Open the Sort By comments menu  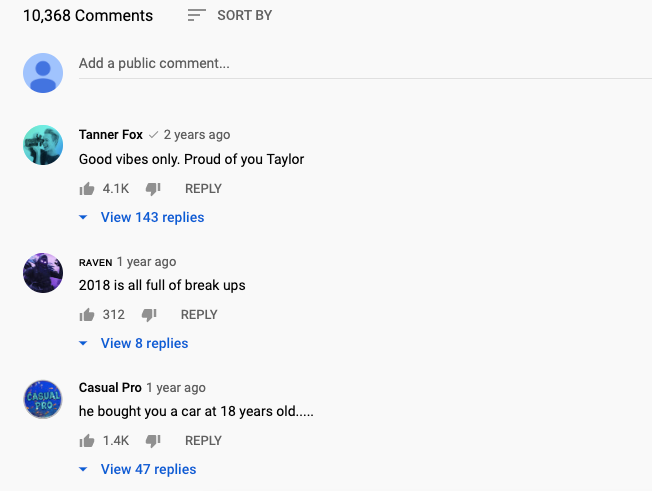tap(229, 16)
